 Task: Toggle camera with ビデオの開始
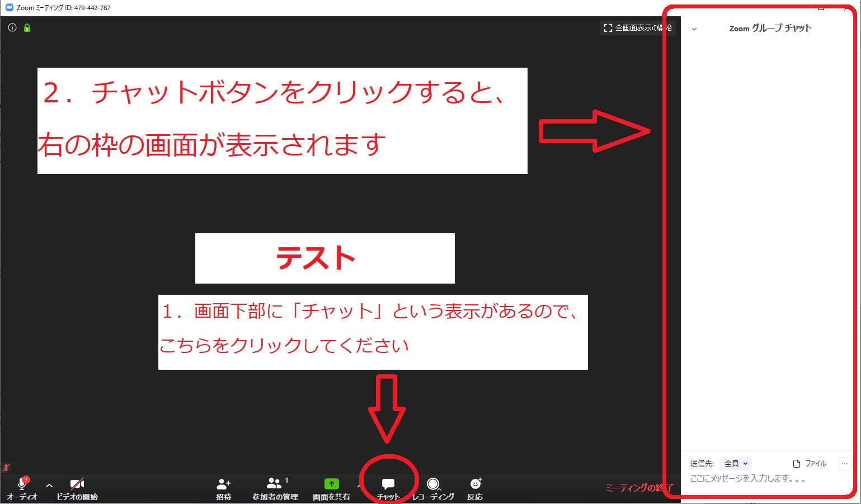77,484
